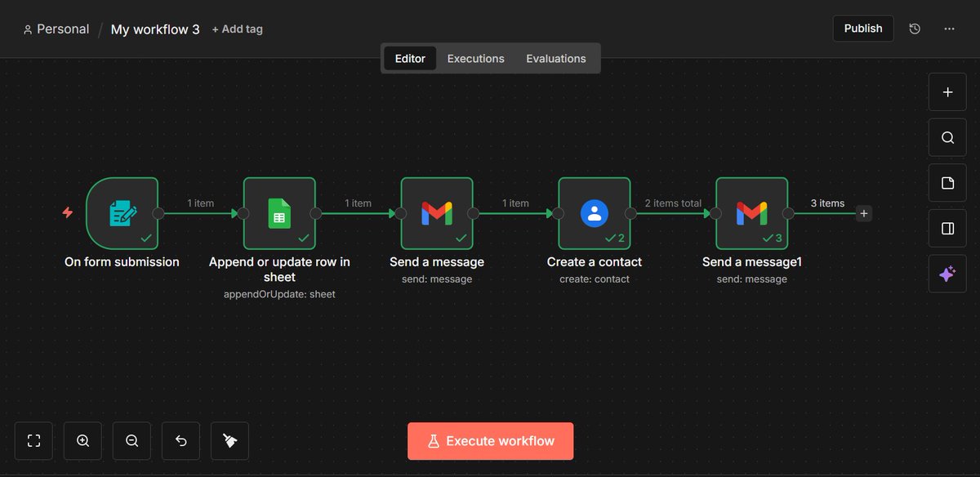Click the "create: contact" subtitle
Image resolution: width=980 pixels, height=477 pixels.
click(x=595, y=279)
